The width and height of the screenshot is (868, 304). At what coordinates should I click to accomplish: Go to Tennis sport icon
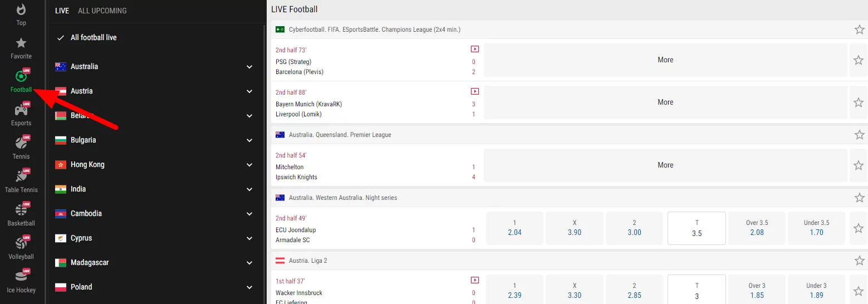pos(21,144)
